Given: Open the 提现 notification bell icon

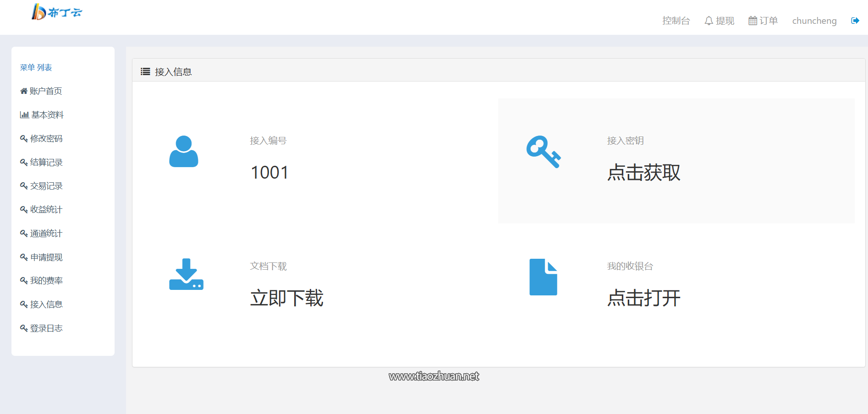Looking at the screenshot, I should [708, 21].
